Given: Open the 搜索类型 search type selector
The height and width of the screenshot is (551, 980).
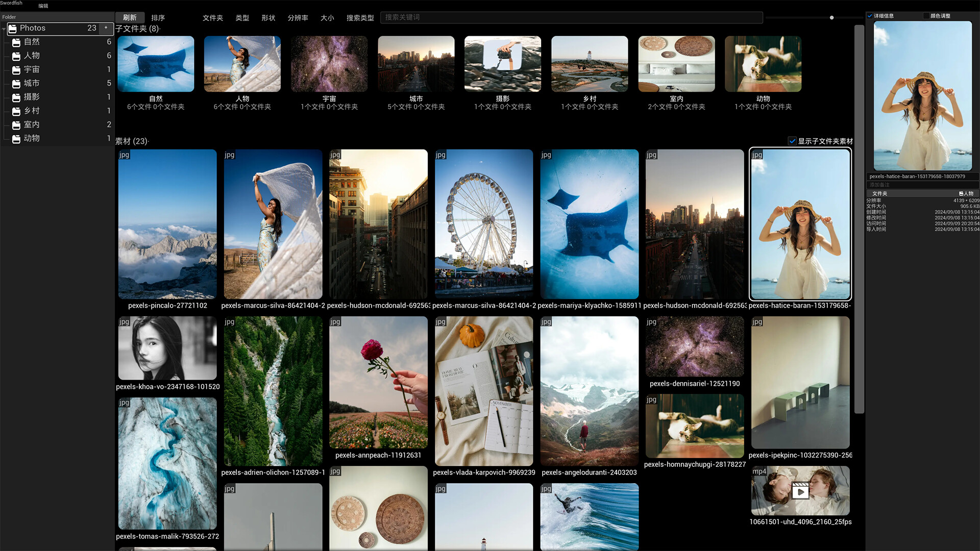Looking at the screenshot, I should [x=359, y=18].
